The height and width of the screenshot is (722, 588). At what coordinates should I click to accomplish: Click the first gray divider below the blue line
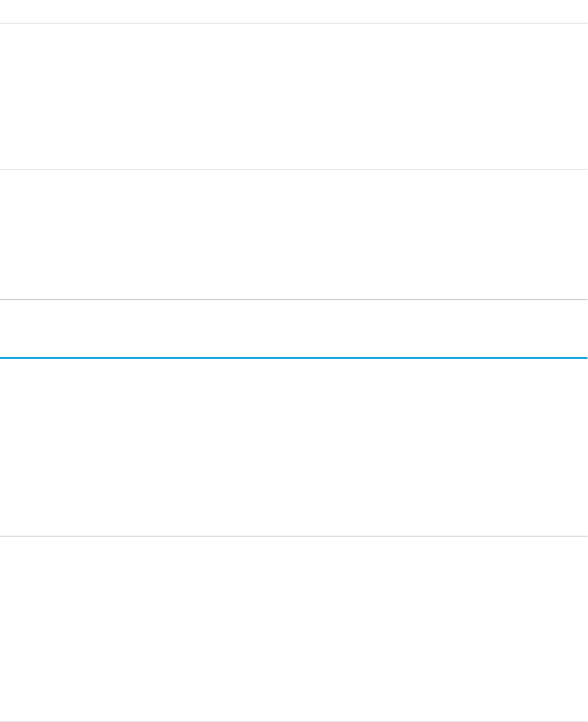click(294, 536)
